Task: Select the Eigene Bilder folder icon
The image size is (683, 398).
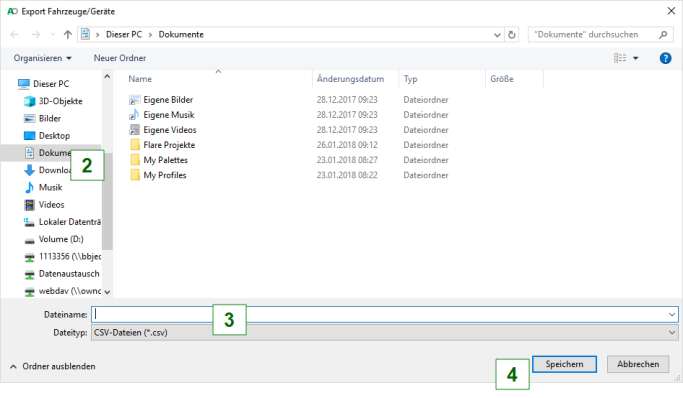Action: tap(135, 100)
